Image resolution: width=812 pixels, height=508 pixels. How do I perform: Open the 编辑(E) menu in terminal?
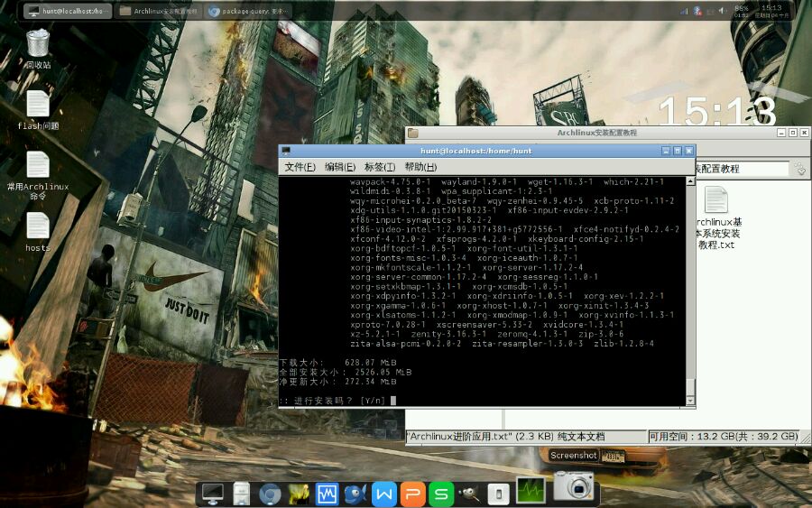340,167
